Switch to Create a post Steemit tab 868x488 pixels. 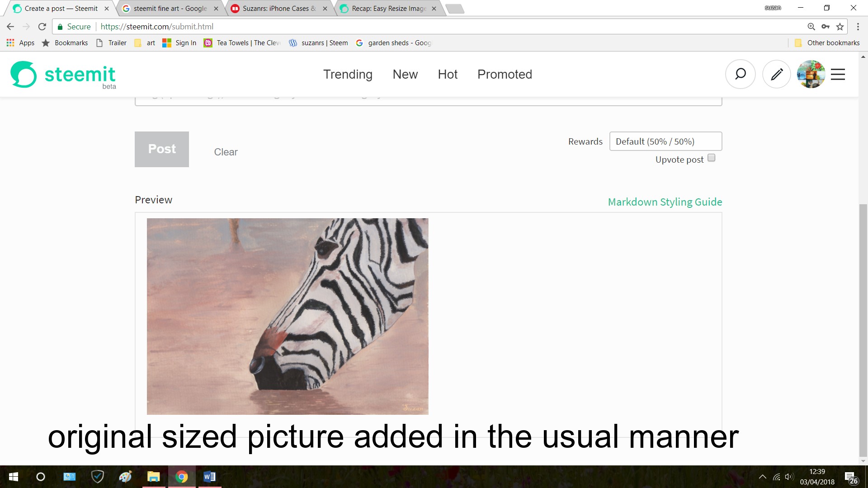(61, 9)
